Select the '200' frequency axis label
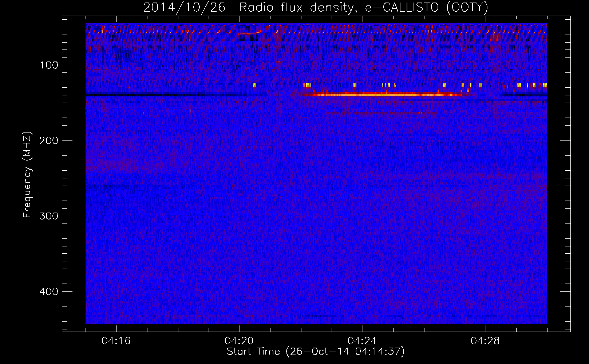Screen dimensions: 589x364 (49, 141)
